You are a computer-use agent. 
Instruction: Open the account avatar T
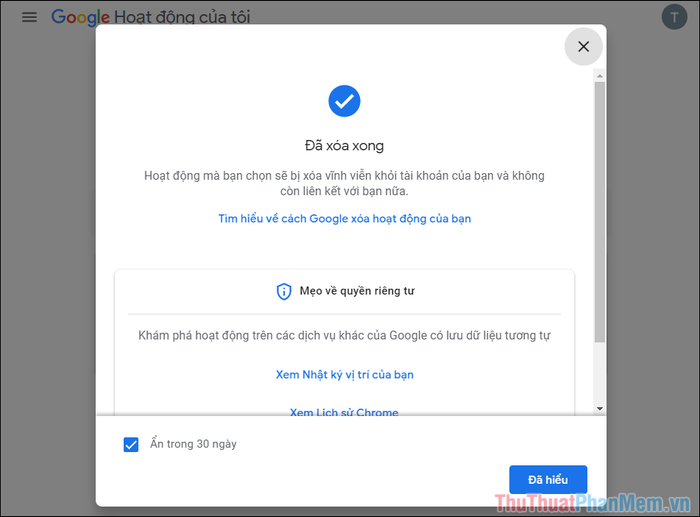(674, 17)
